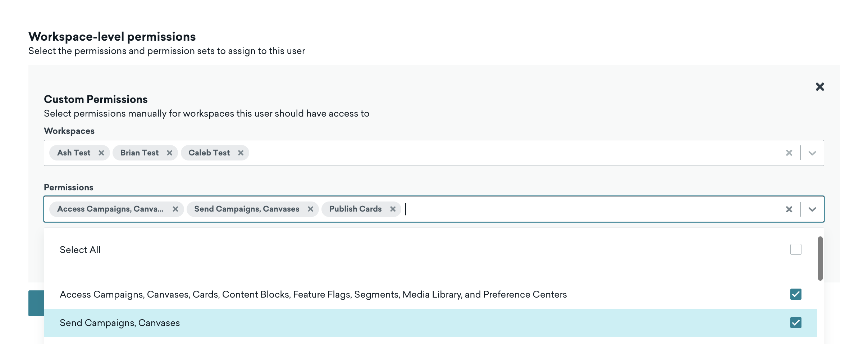
Task: Collapse the Permissions dropdown
Action: pyautogui.click(x=812, y=209)
